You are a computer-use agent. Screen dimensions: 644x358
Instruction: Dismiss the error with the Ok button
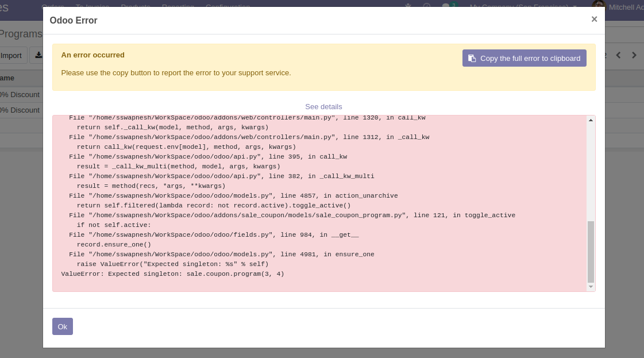[63, 326]
